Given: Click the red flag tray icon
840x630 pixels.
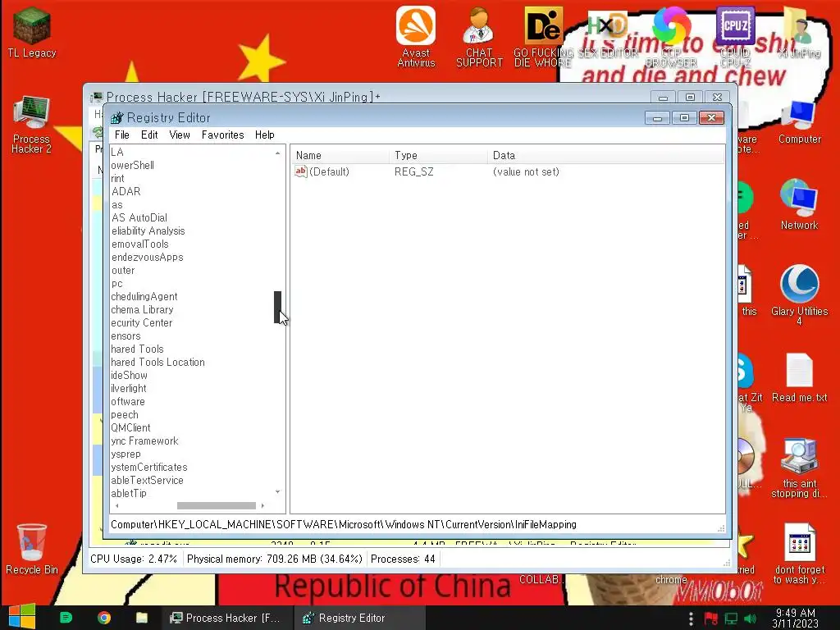Looking at the screenshot, I should pos(711,619).
